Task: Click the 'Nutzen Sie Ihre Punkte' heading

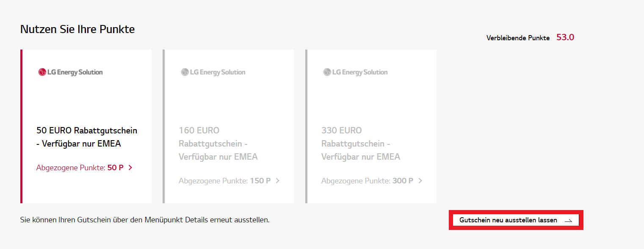Action: tap(77, 29)
